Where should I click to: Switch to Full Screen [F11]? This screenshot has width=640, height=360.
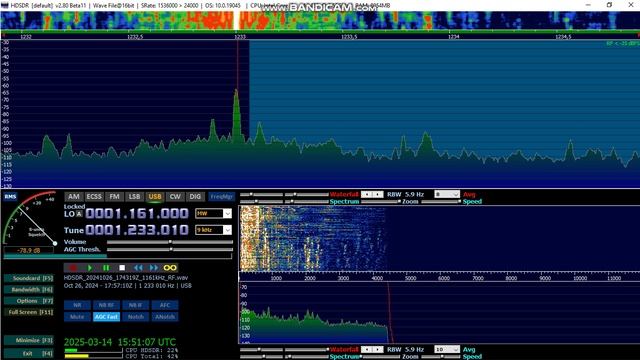point(29,312)
